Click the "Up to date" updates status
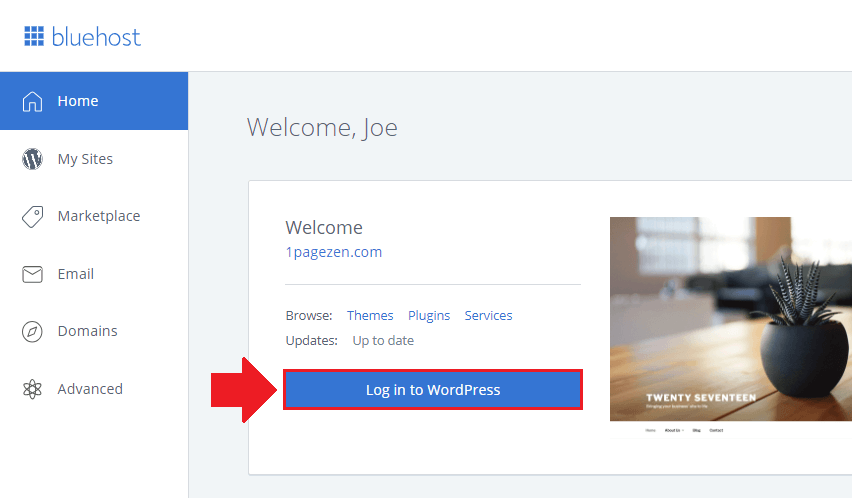This screenshot has width=852, height=498. [383, 341]
